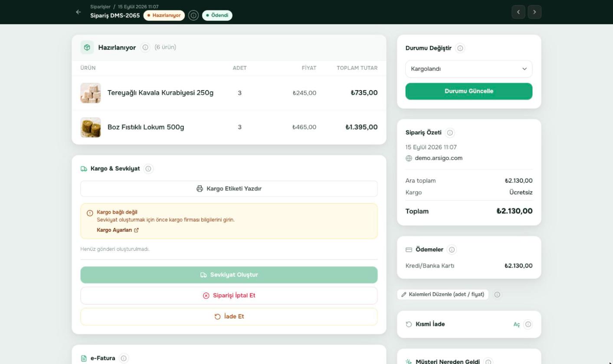The image size is (613, 364).
Task: Open Kalemleri Düzenle (adet / fiyat)
Action: coord(443,295)
